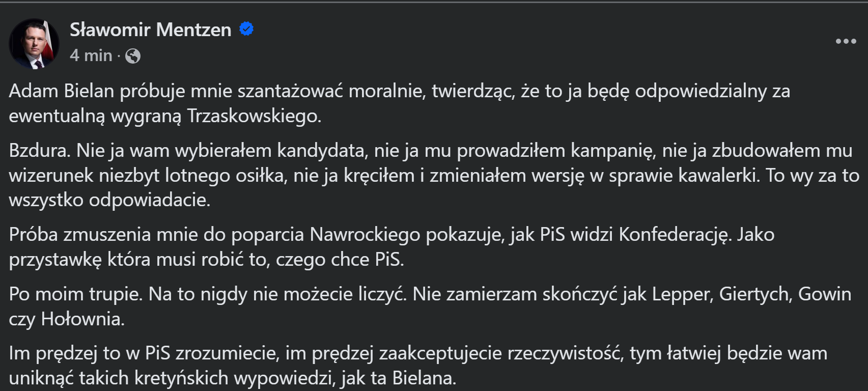Click the name "Lepper" in the post
The width and height of the screenshot is (868, 391).
click(682, 294)
